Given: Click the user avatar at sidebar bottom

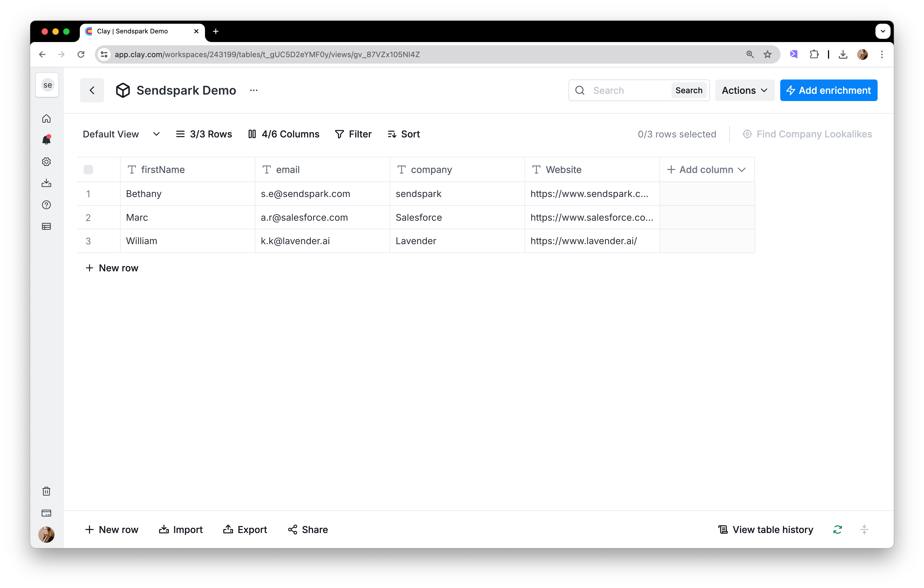Looking at the screenshot, I should (46, 534).
